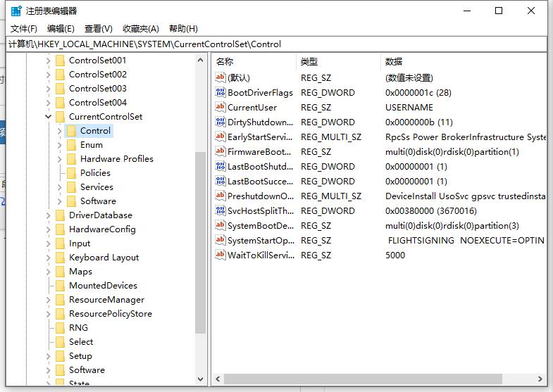Viewport: 553px width, 392px height.
Task: Expand the ControlSet001 tree node
Action: point(49,61)
